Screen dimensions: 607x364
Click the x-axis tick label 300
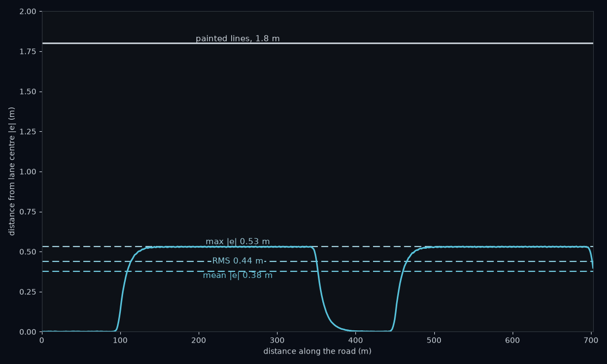click(x=277, y=340)
